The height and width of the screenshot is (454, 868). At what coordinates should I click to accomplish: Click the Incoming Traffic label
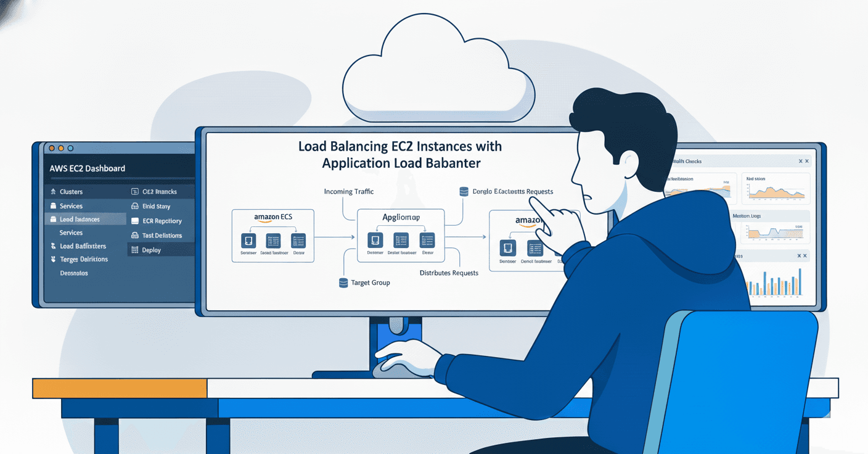click(349, 192)
